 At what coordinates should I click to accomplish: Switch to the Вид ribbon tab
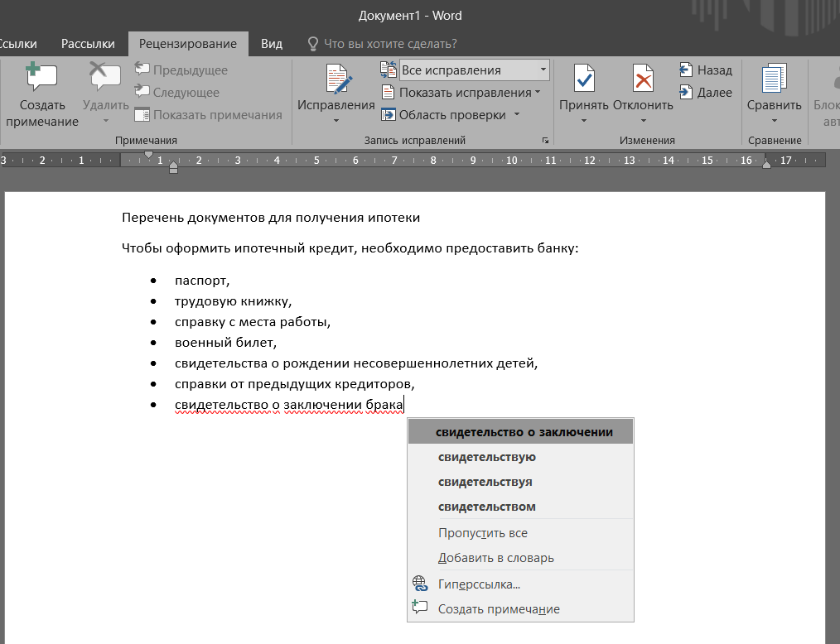tap(271, 44)
